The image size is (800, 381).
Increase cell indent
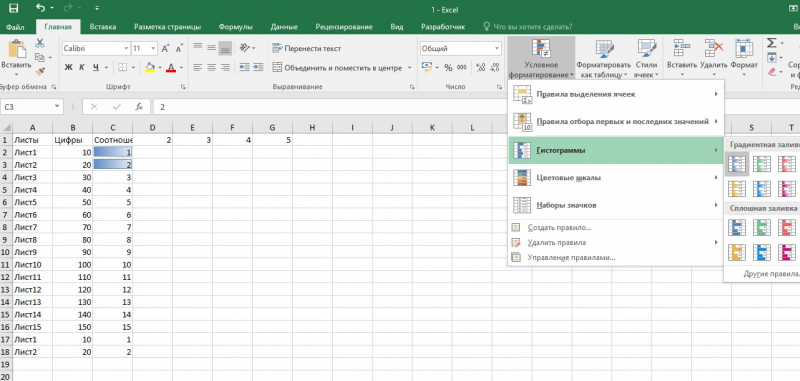tap(258, 67)
